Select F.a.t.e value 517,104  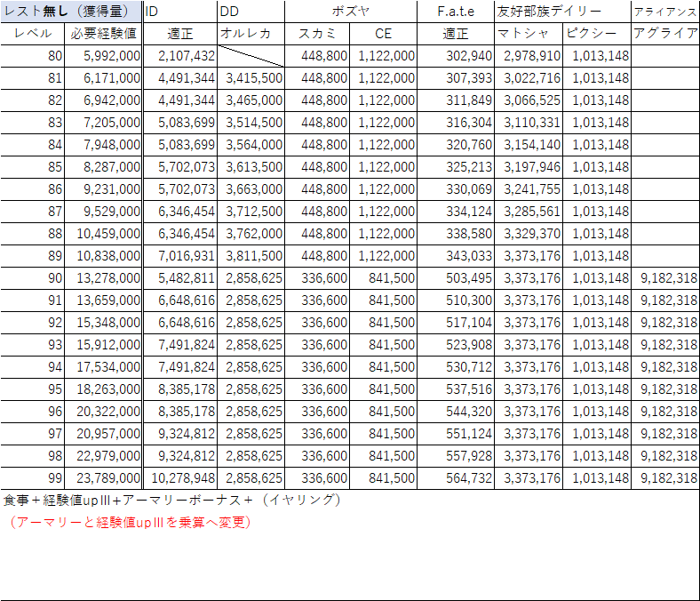click(456, 323)
